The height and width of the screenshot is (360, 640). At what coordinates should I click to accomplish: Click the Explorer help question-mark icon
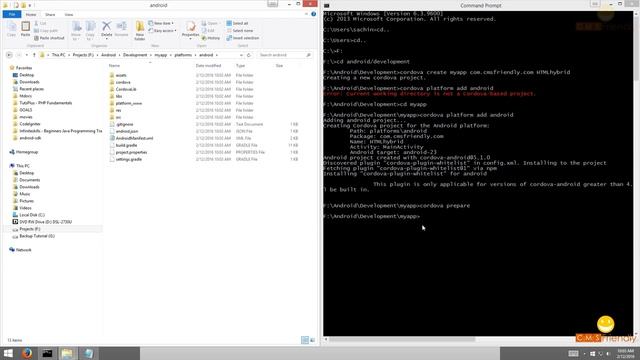313,14
